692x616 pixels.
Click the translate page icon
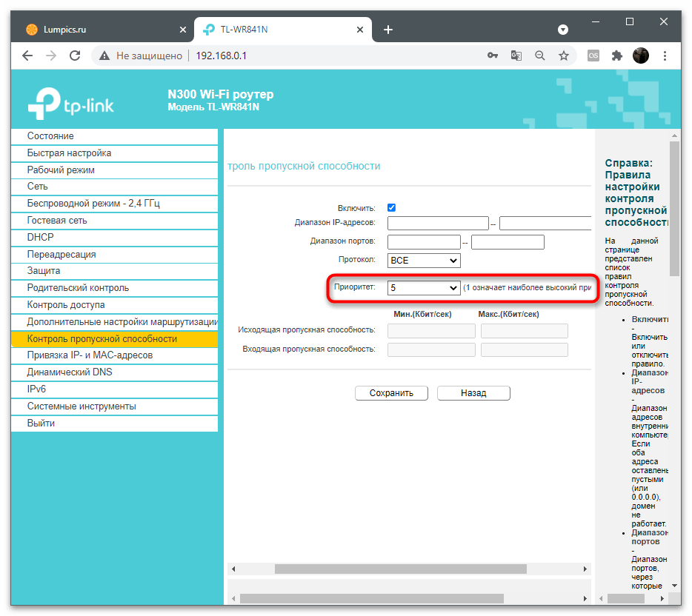coord(516,56)
